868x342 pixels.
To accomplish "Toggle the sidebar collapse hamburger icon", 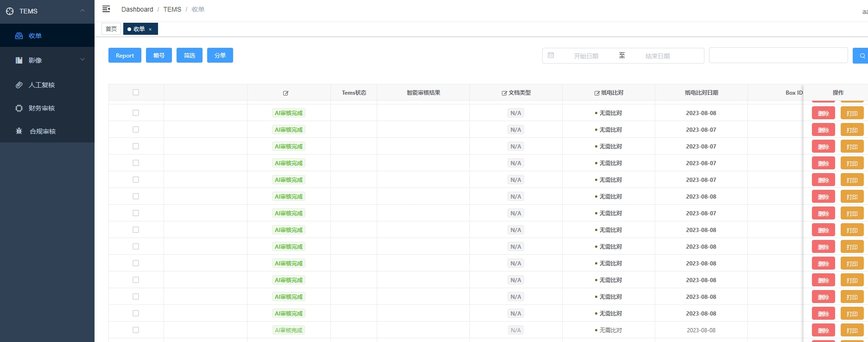I will 106,9.
